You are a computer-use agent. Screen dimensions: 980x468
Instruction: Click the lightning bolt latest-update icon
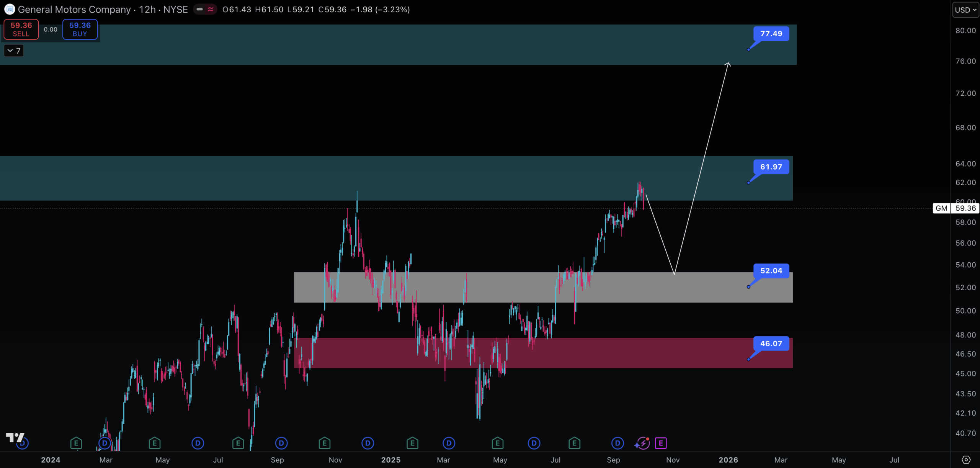pos(643,443)
